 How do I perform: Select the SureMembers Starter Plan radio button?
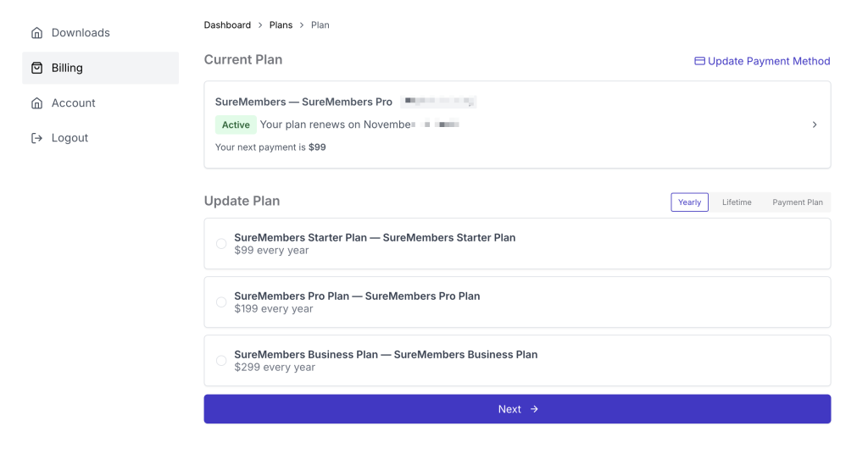221,244
